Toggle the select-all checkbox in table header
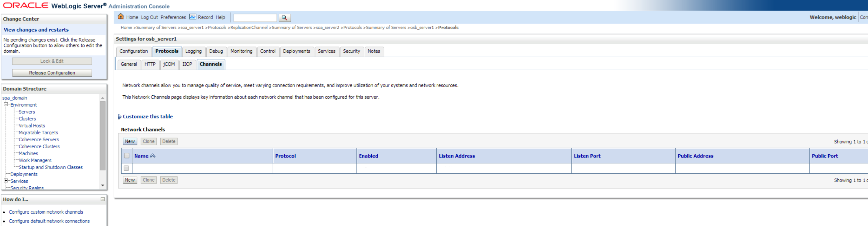 pyautogui.click(x=127, y=156)
